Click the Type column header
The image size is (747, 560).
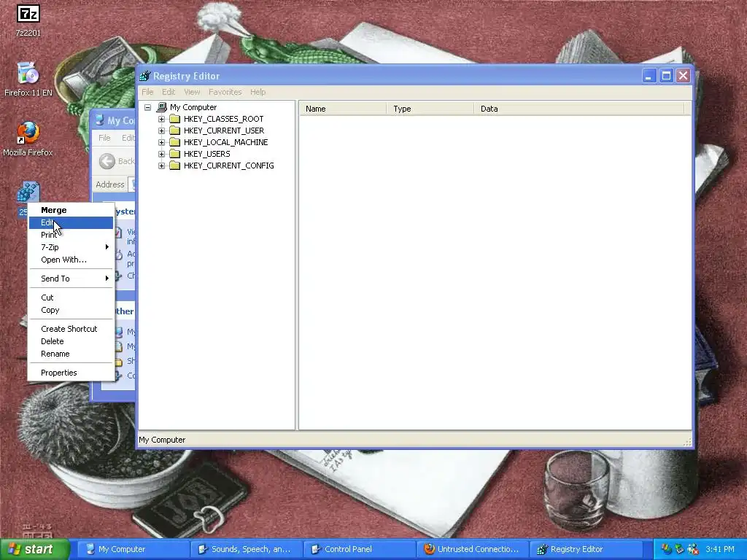(430, 109)
